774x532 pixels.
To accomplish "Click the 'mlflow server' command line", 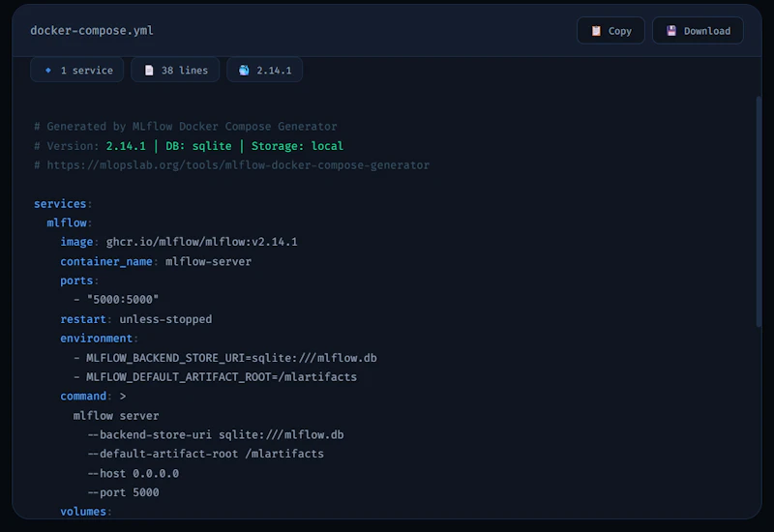I will (116, 416).
